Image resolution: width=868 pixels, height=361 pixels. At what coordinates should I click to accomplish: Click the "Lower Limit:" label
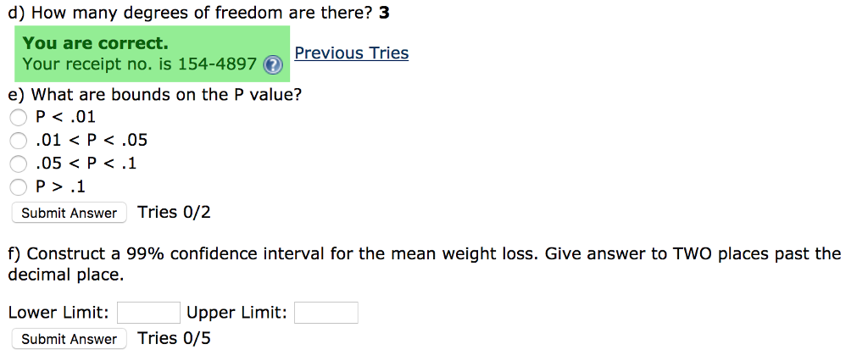click(x=58, y=313)
